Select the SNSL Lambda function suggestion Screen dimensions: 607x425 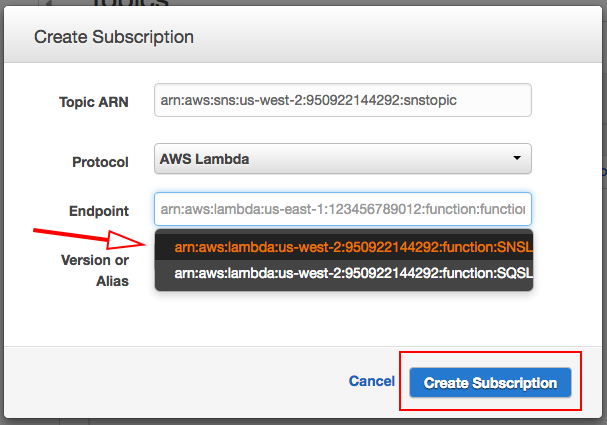344,246
